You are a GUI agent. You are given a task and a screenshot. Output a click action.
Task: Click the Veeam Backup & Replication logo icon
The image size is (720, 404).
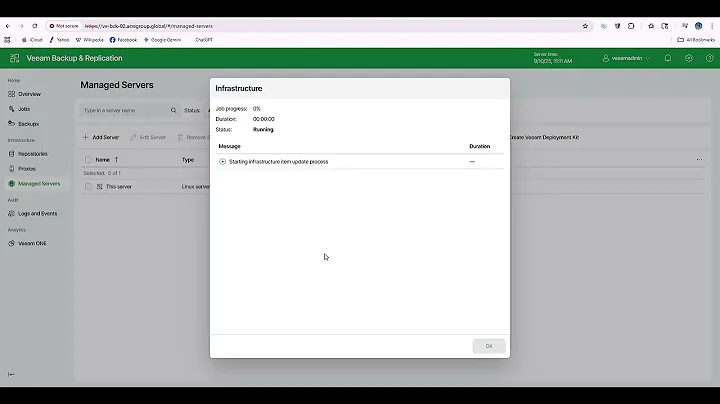(x=14, y=58)
